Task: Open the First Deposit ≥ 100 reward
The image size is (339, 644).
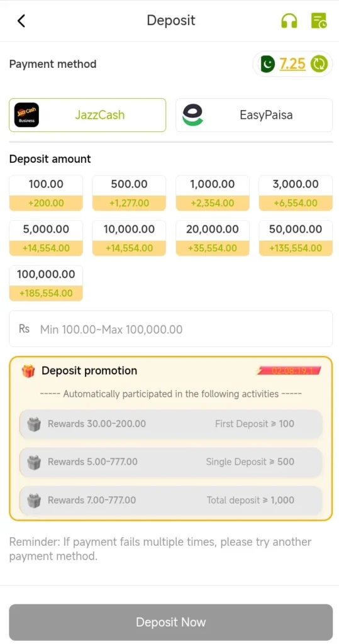Action: click(171, 424)
